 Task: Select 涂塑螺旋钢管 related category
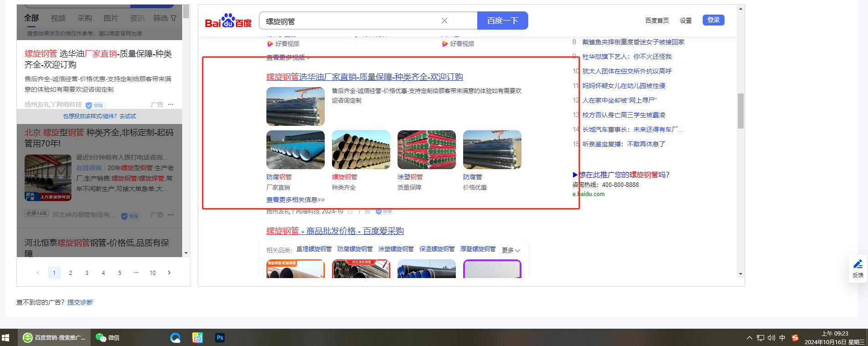396,249
